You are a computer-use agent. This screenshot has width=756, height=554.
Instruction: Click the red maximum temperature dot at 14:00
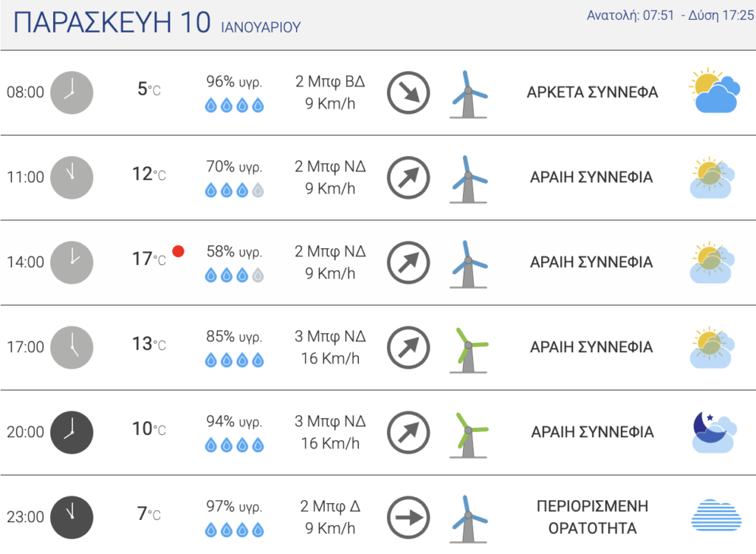[178, 251]
